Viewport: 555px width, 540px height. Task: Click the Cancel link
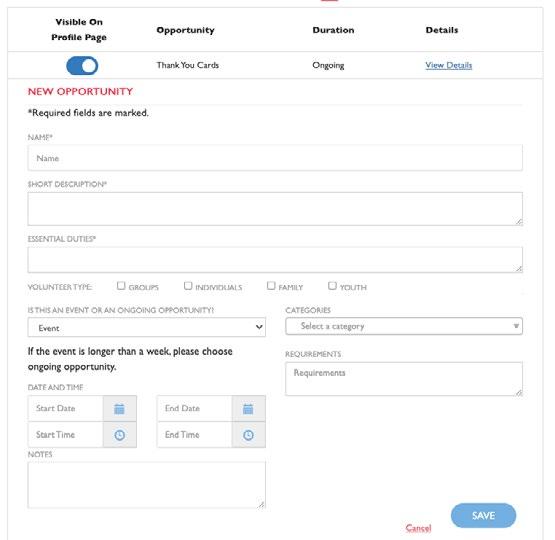tap(418, 528)
